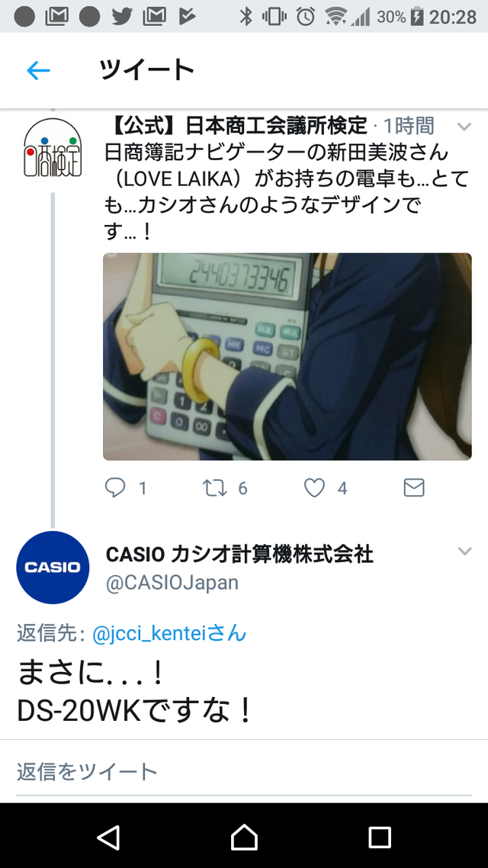This screenshot has width=488, height=868.
Task: View the calculator anime image
Action: (x=287, y=356)
